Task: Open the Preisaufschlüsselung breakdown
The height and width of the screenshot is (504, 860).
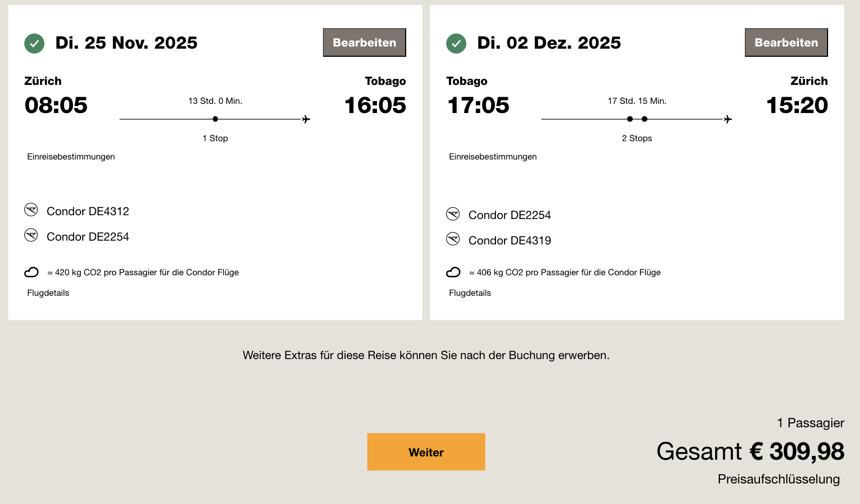Action: tap(778, 479)
